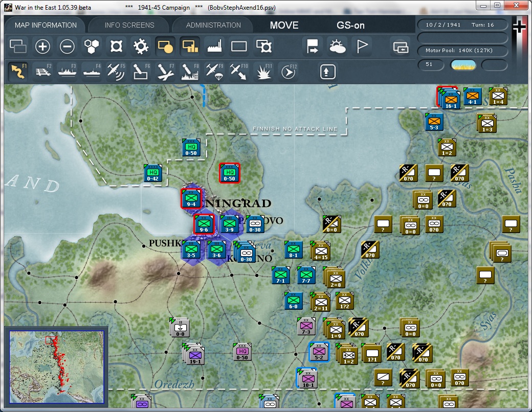Image resolution: width=532 pixels, height=412 pixels.
Task: Select F9 air transport parachute icon
Action: 214,71
